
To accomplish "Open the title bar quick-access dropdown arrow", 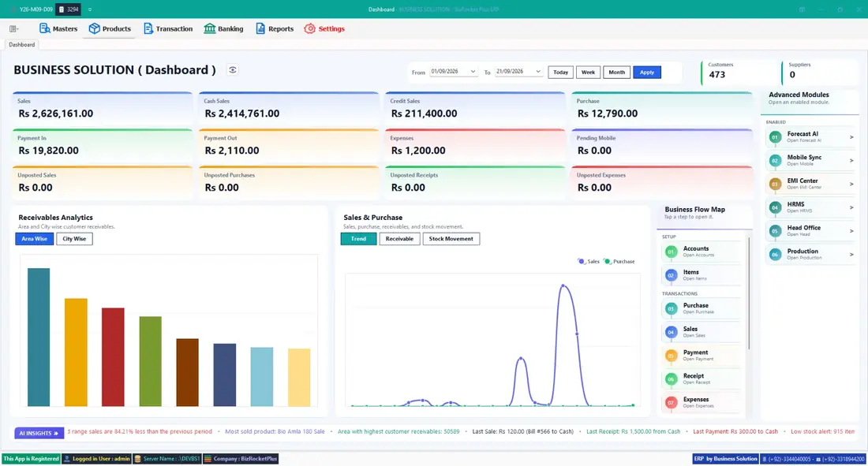I will 90,9.
